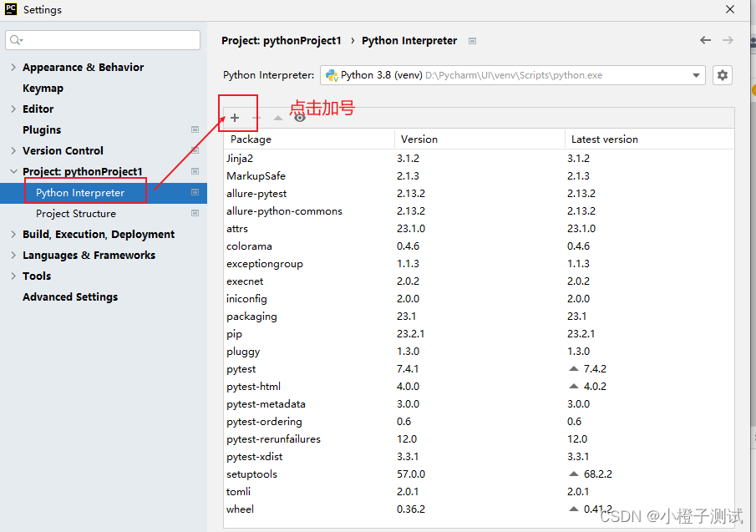Open Advanced Settings
Viewport: 756px width, 532px height.
[x=70, y=296]
